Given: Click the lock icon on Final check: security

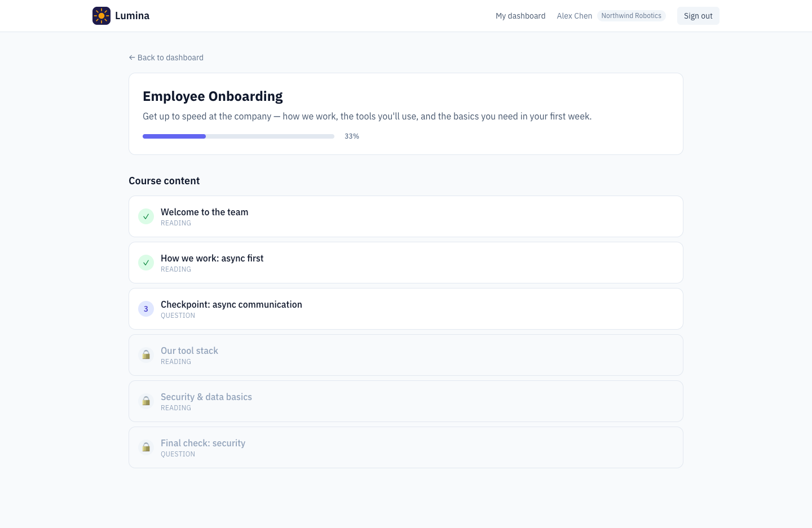Looking at the screenshot, I should 146,447.
